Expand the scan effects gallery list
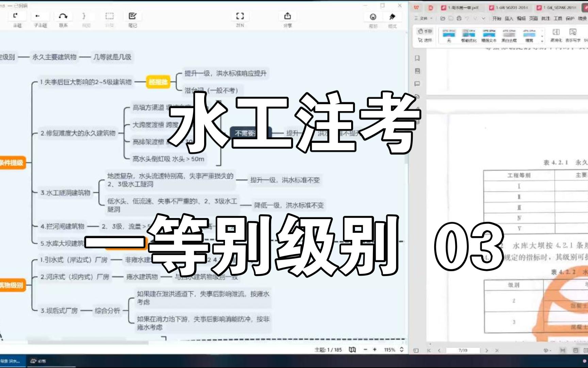Viewport: 588px width, 368px height. 542,41
